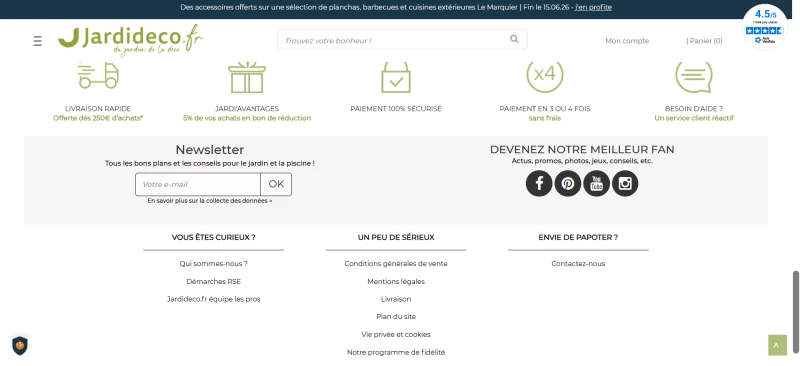Click 'ENVIE DE PAPOTER ?' heading
The image size is (800, 366).
[x=578, y=237]
